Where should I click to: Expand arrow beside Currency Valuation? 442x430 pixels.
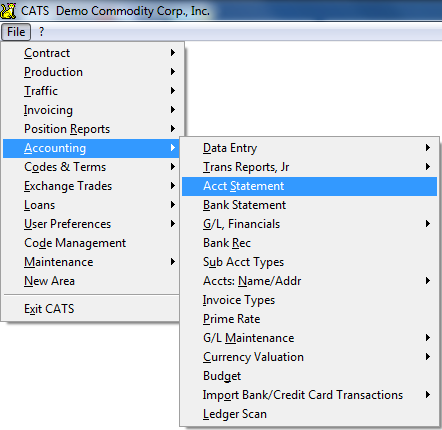tap(428, 357)
